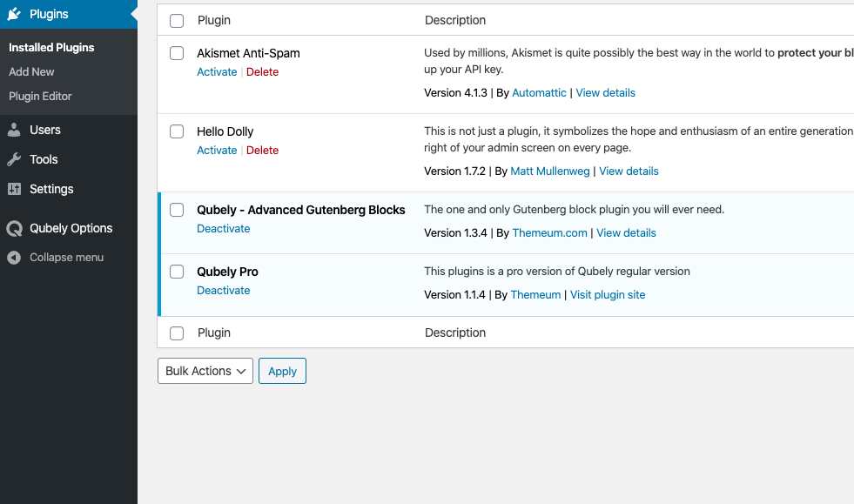Click the Tools wrench icon

click(14, 159)
